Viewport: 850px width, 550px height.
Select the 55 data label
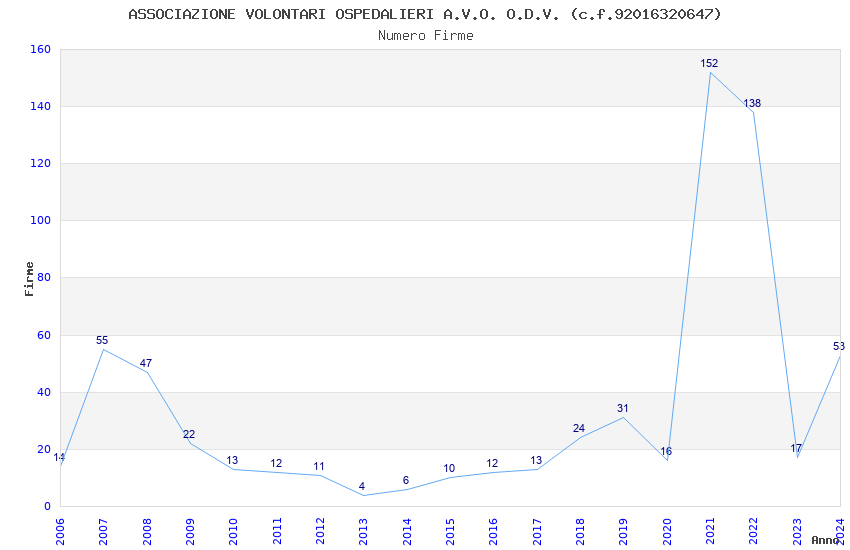(x=102, y=340)
